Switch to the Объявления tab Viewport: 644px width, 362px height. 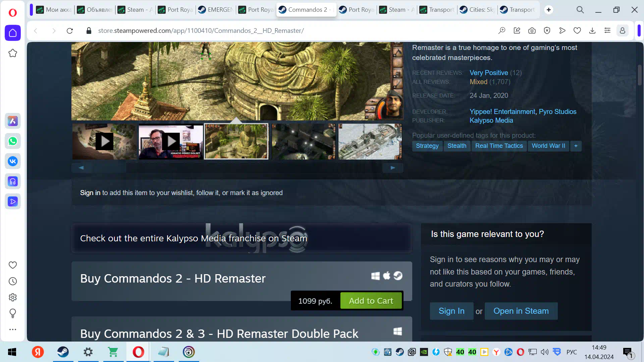95,10
